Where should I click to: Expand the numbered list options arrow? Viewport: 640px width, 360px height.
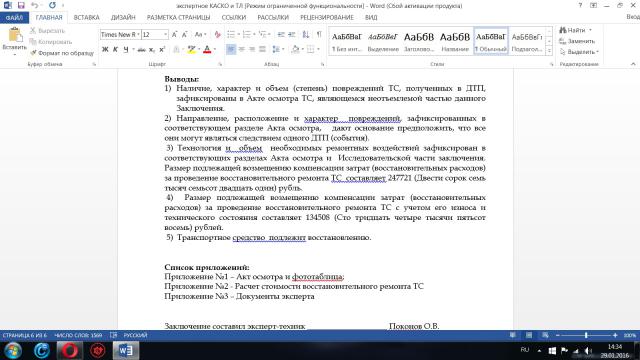tap(255, 35)
